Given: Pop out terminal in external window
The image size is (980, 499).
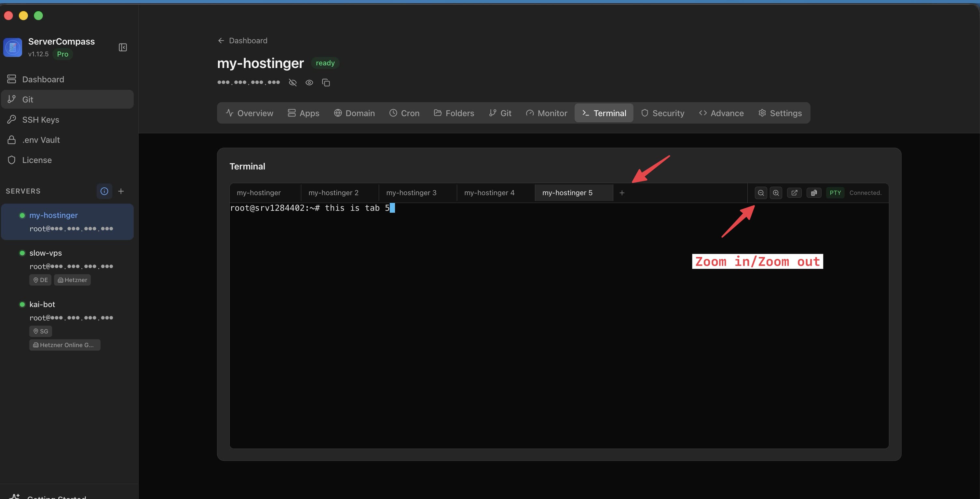Looking at the screenshot, I should (x=794, y=193).
